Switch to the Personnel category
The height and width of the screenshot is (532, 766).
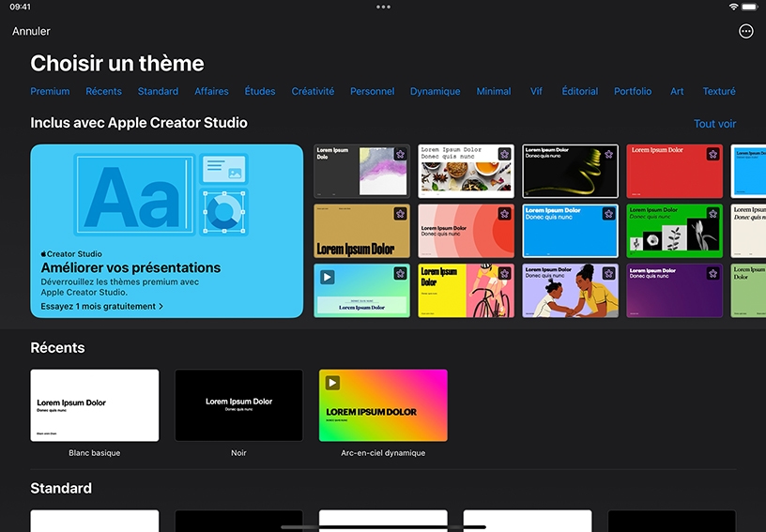coord(373,91)
